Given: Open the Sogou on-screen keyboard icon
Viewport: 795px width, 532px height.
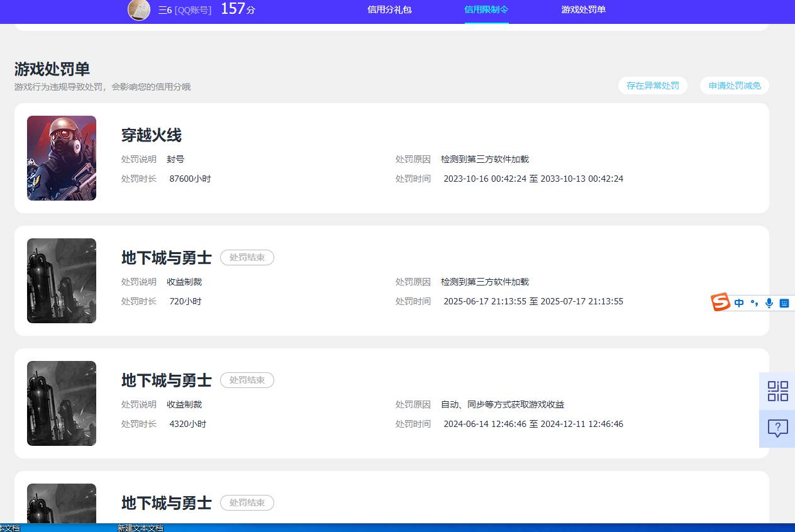Looking at the screenshot, I should (784, 302).
